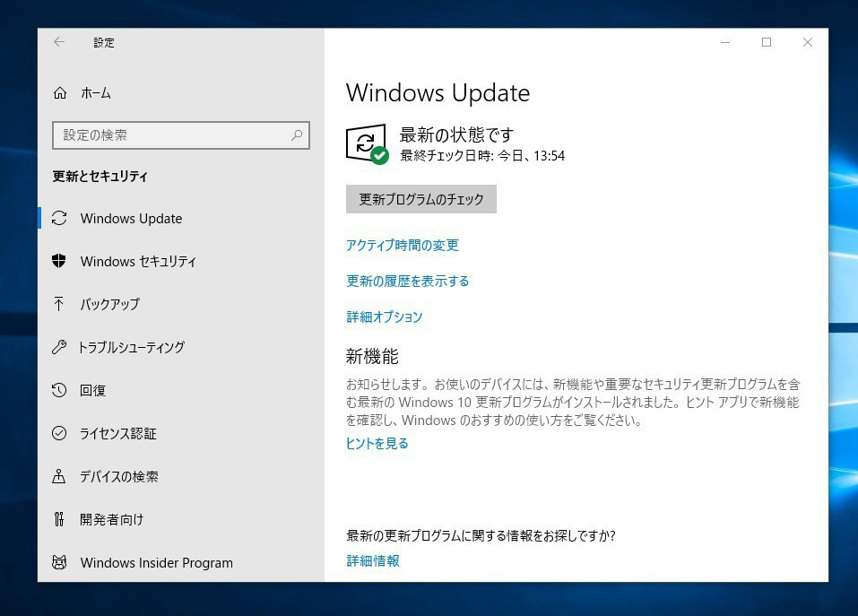
Task: Open Windows セキュリティ page
Action: (180, 261)
